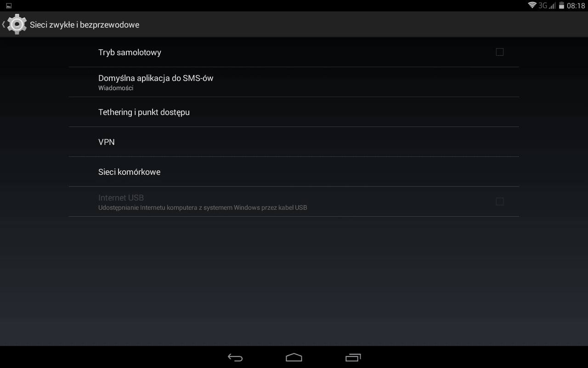Viewport: 588px width, 368px height.
Task: Tap the Android home navigation button
Action: point(294,357)
